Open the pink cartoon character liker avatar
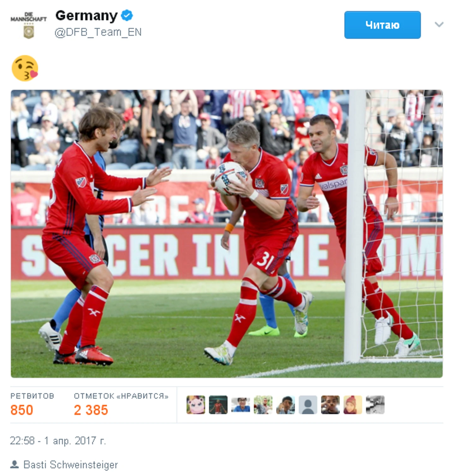This screenshot has width=461, height=476. (196, 405)
